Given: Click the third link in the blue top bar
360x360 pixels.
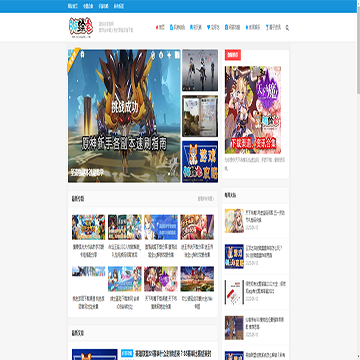Looking at the screenshot, I should (104, 6).
